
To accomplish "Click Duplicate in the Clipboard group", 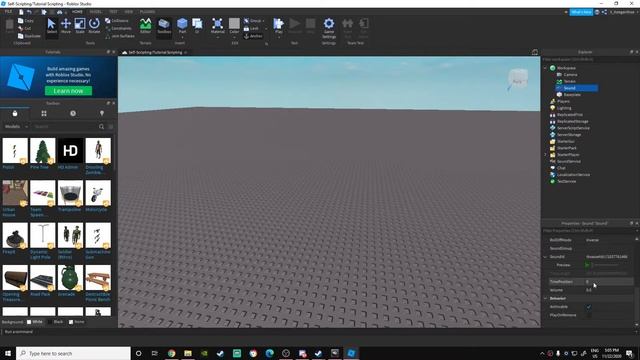I will coord(29,36).
